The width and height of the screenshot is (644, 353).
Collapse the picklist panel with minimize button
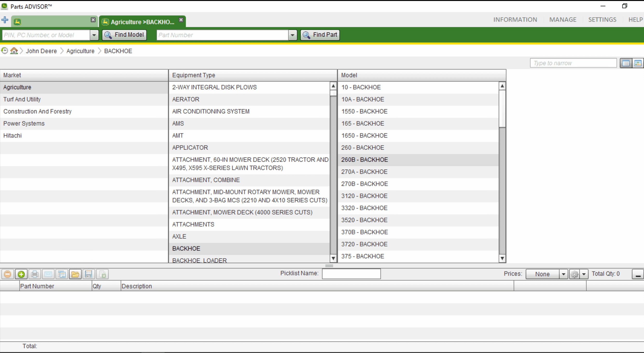click(638, 274)
